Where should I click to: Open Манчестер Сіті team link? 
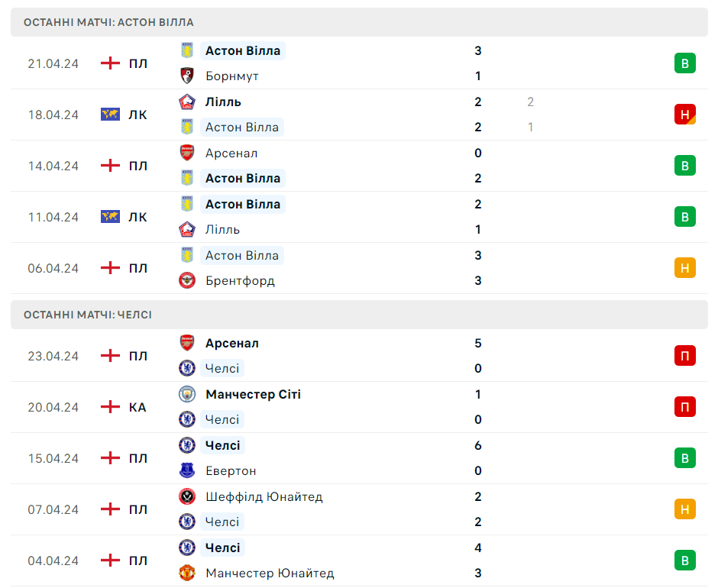click(253, 394)
